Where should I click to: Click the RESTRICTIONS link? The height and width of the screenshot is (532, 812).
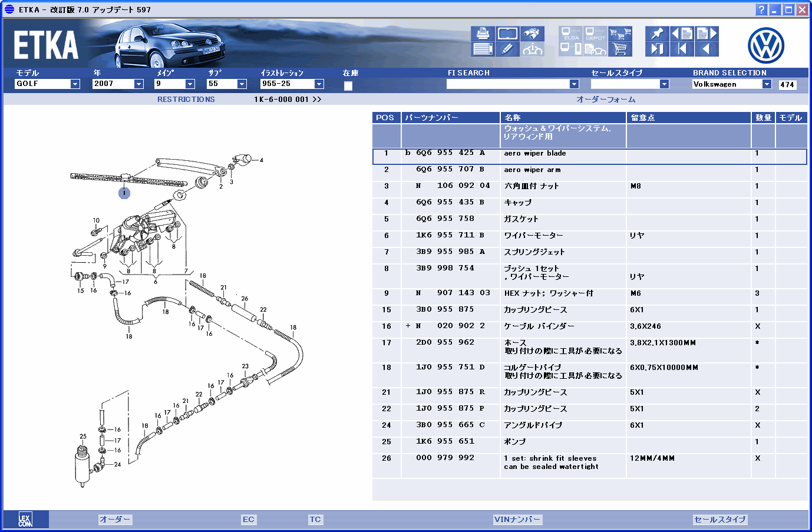186,100
